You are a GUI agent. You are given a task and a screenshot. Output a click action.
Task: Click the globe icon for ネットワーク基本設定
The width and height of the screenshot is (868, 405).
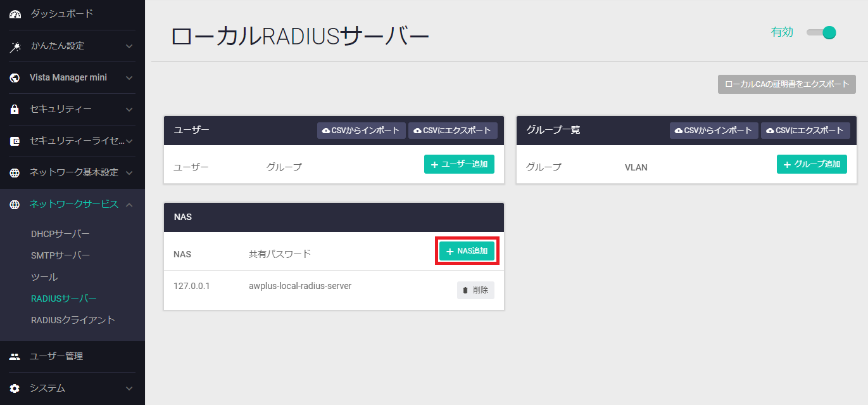15,173
